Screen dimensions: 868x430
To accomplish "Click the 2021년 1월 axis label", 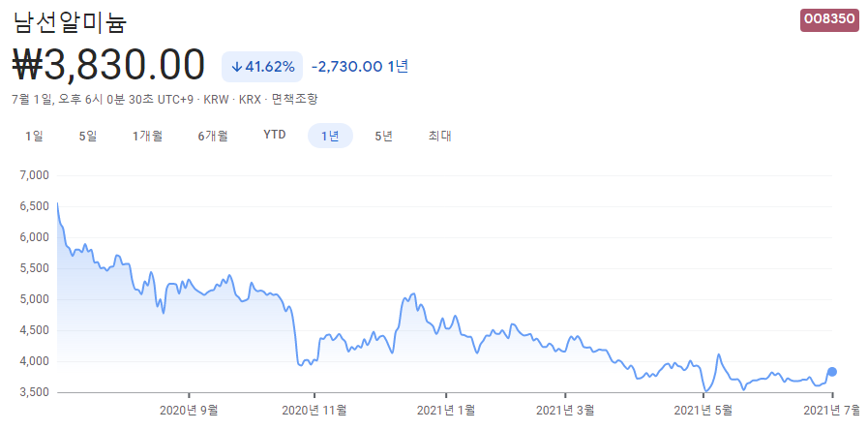I will click(446, 411).
